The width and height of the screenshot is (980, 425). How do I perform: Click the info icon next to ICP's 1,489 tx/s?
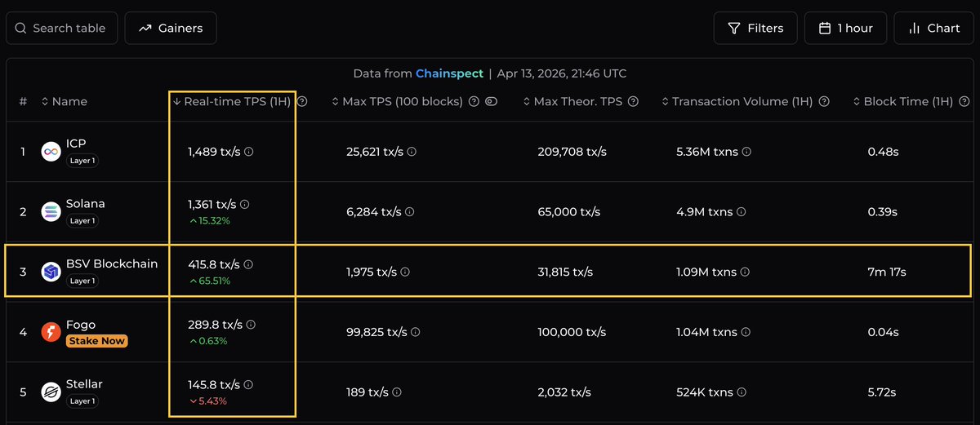coord(249,152)
